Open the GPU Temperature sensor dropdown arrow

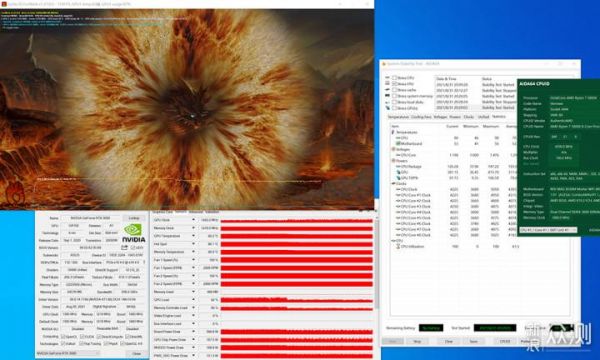pyautogui.click(x=193, y=236)
